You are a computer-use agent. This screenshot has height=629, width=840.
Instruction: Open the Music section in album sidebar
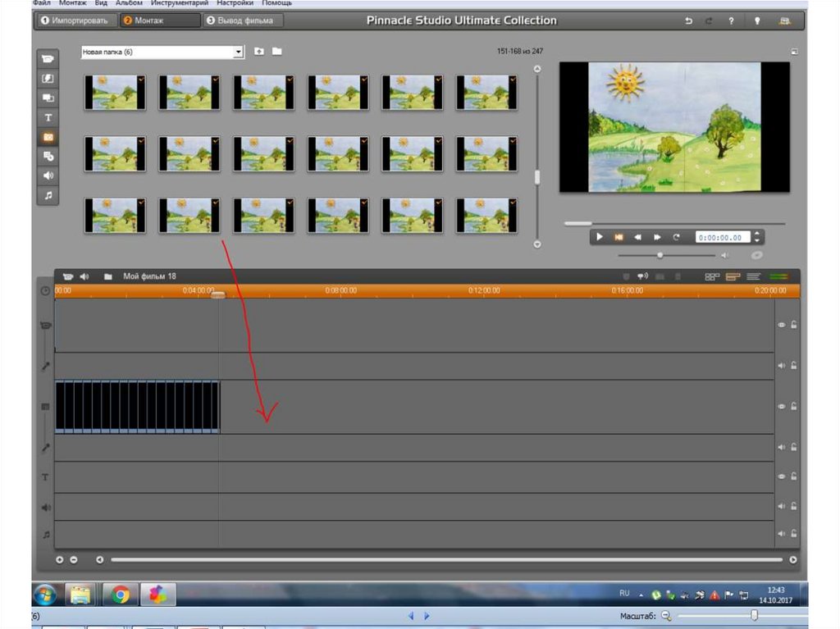click(x=48, y=195)
